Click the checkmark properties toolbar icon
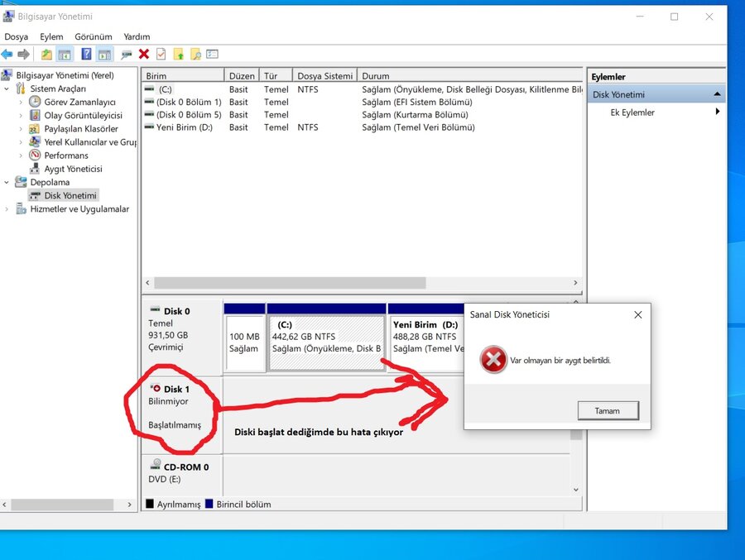Viewport: 745px width, 560px height. pyautogui.click(x=161, y=54)
